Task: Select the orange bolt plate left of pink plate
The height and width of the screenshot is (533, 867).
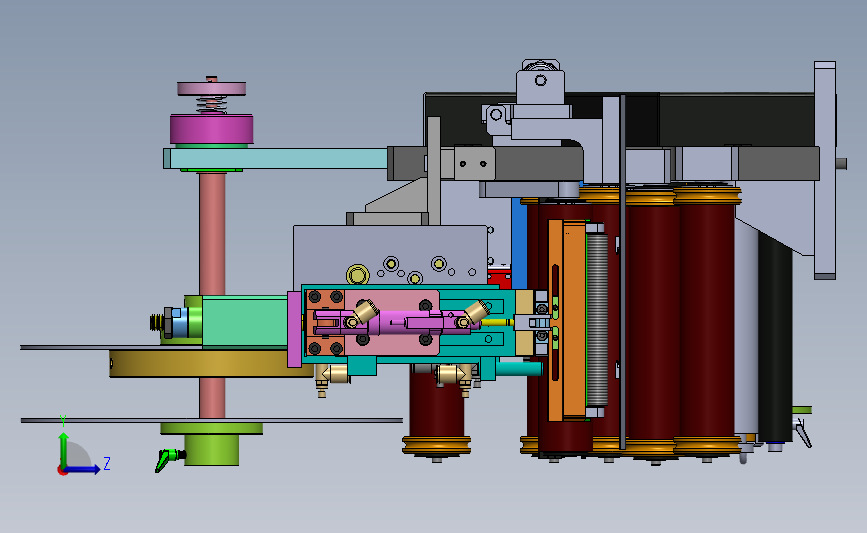Action: tap(325, 323)
